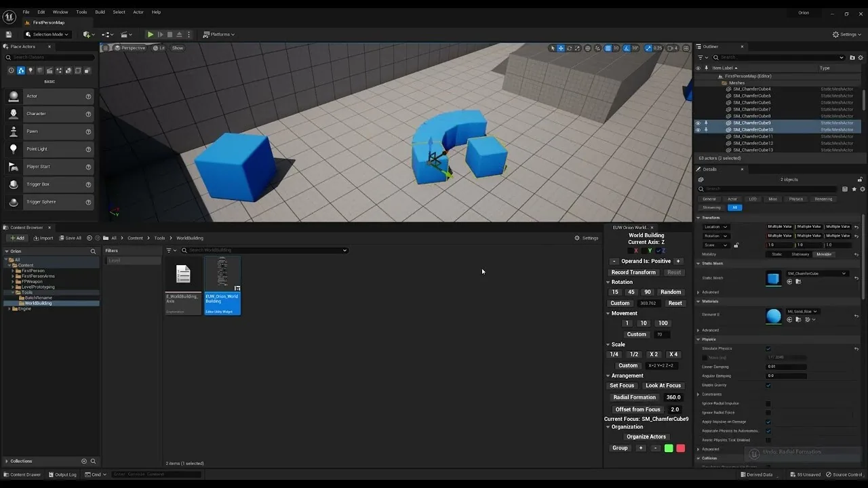The image size is (868, 488).
Task: Click the Details lock icon
Action: click(x=860, y=180)
